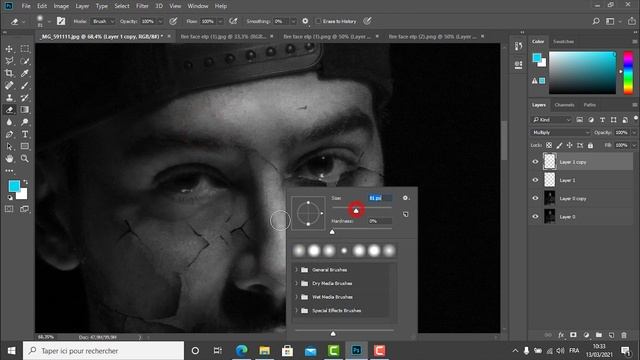
Task: Open the History panel icon in the dock
Action: click(x=518, y=47)
